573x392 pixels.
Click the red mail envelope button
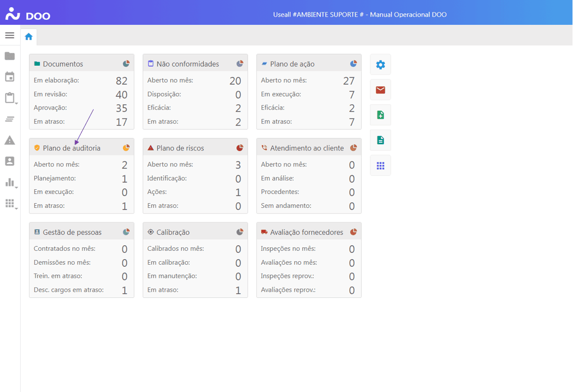tap(381, 90)
